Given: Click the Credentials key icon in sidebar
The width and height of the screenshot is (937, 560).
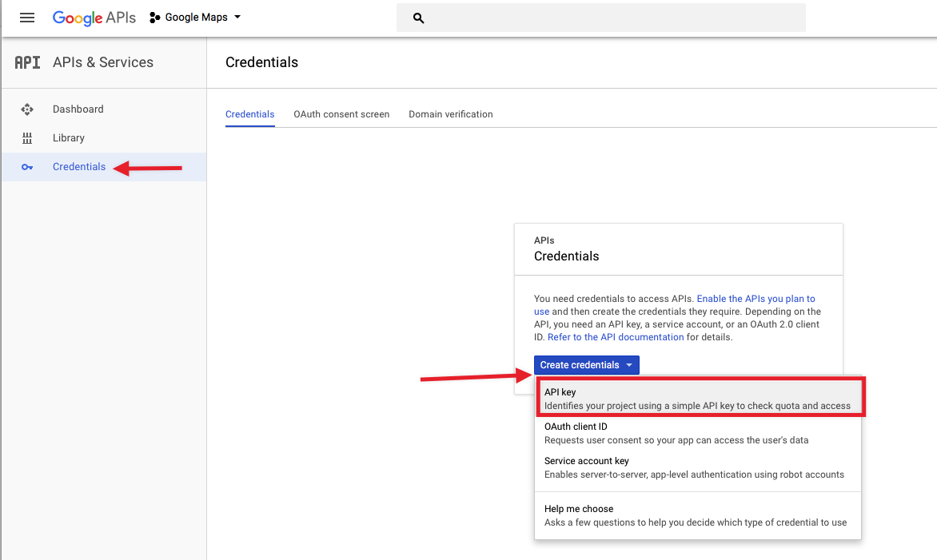Looking at the screenshot, I should [x=27, y=167].
